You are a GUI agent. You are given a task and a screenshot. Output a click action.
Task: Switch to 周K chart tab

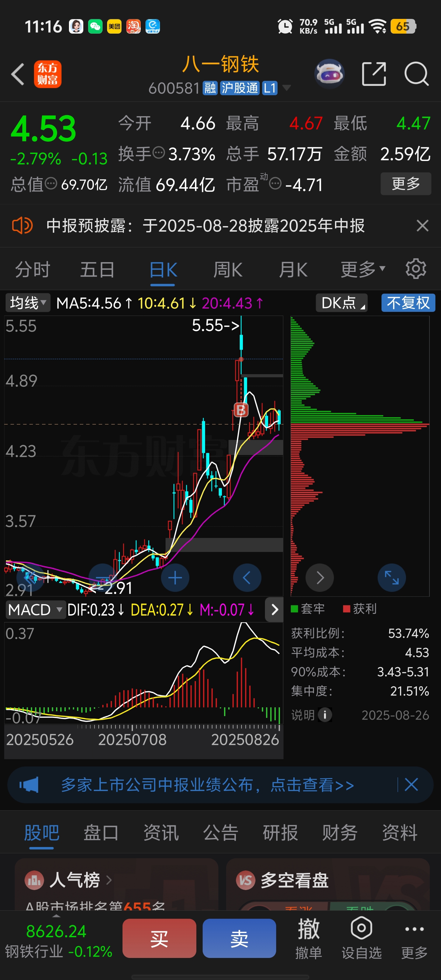(x=227, y=269)
